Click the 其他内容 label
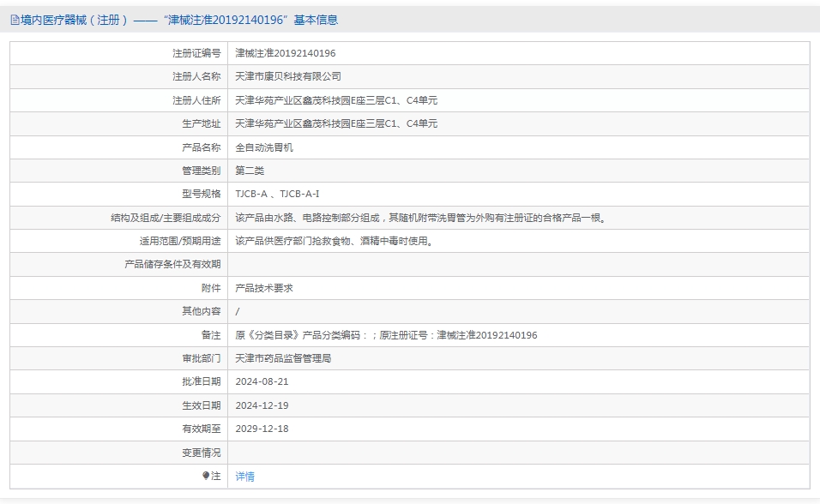This screenshot has width=820, height=504. point(202,311)
